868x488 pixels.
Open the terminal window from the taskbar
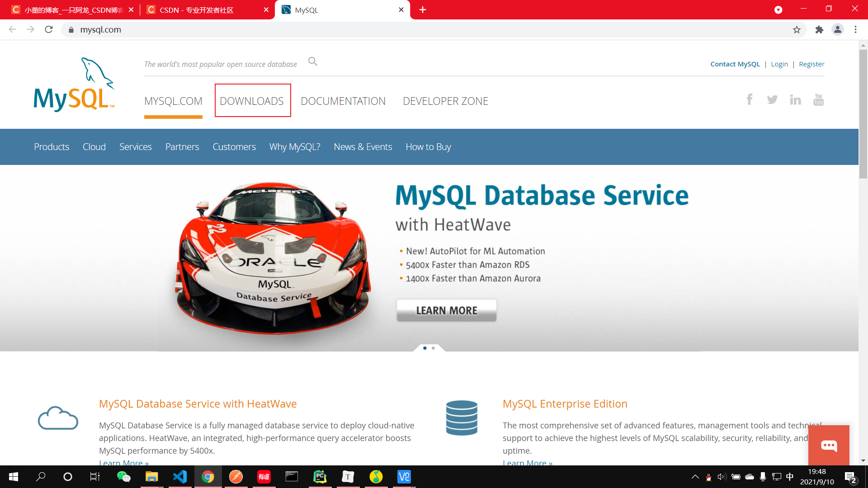point(292,477)
